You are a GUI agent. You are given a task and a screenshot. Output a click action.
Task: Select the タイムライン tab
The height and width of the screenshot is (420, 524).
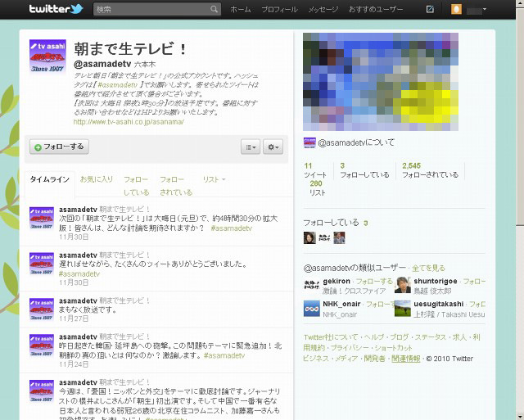tap(49, 179)
